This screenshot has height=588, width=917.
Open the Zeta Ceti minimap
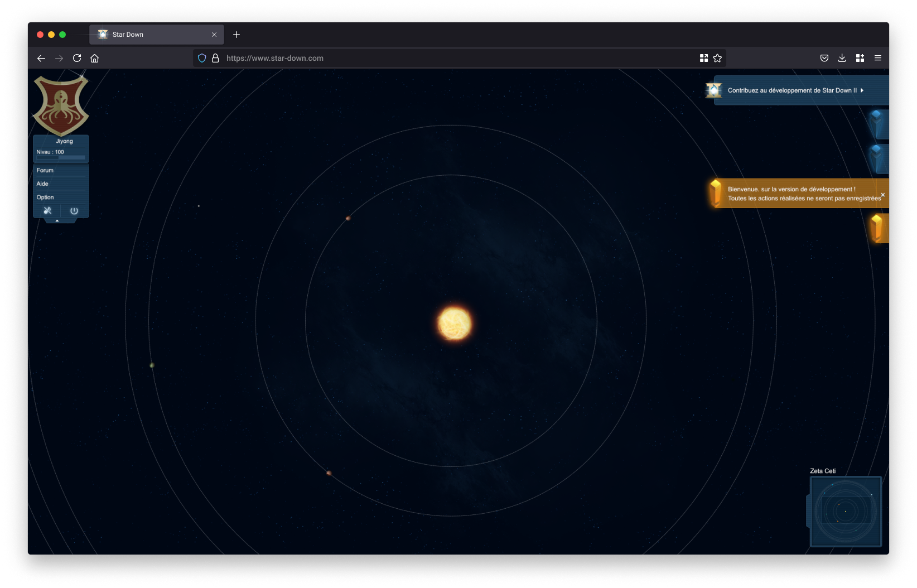tap(846, 511)
